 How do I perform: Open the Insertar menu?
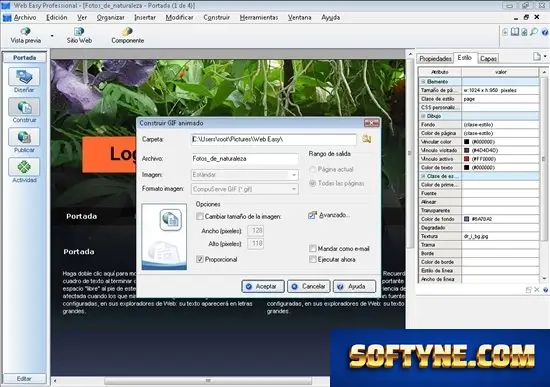tap(145, 17)
